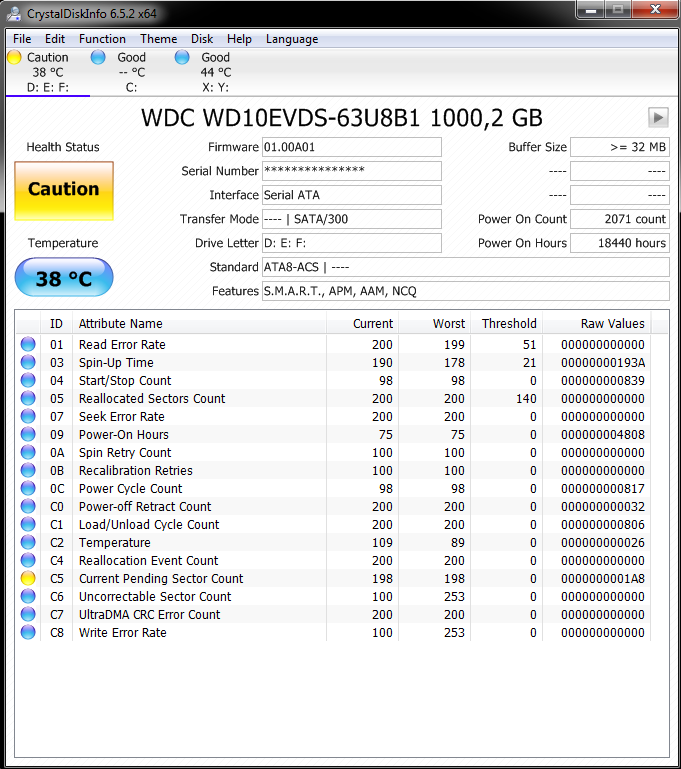The image size is (681, 769).
Task: Click the CrystalDiskInfo title bar icon
Action: [13, 13]
